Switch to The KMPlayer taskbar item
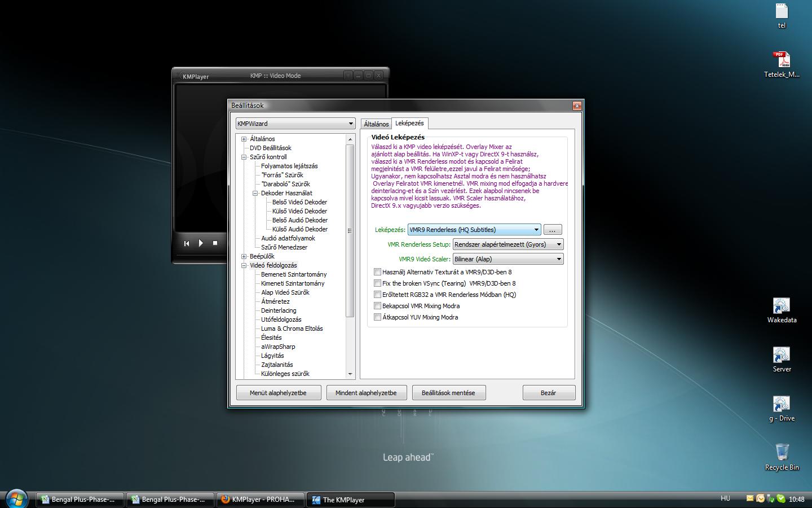 pyautogui.click(x=350, y=500)
